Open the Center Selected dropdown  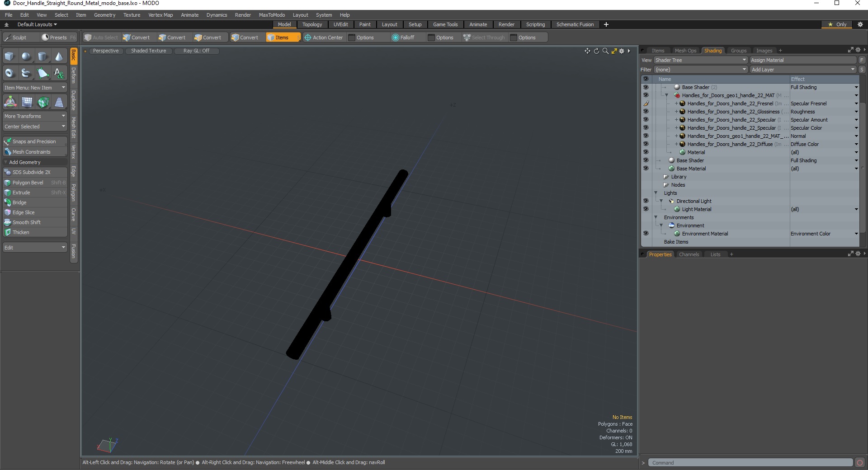(x=35, y=127)
